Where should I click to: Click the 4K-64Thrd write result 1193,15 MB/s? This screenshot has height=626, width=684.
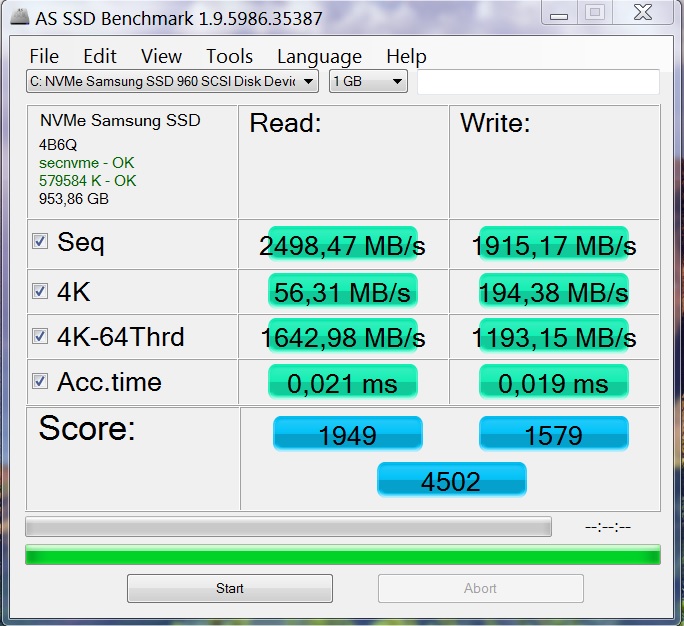tap(554, 336)
